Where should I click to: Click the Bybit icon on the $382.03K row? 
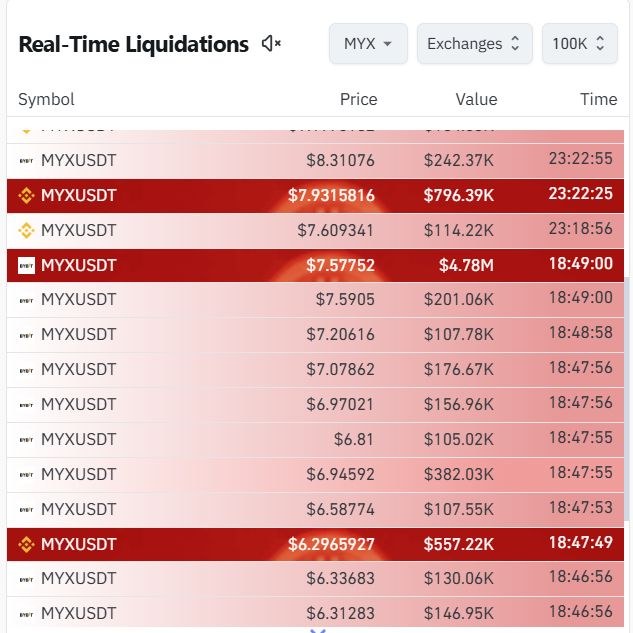(26, 475)
